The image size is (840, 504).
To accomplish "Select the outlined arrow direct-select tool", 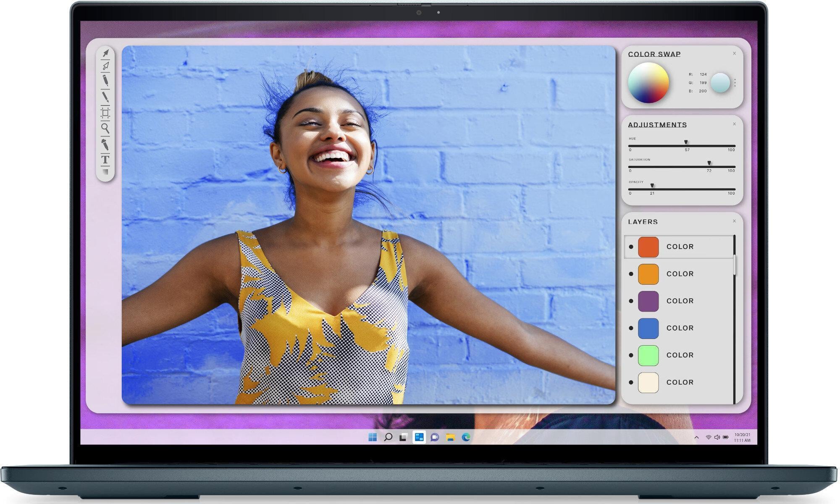I will pyautogui.click(x=106, y=66).
